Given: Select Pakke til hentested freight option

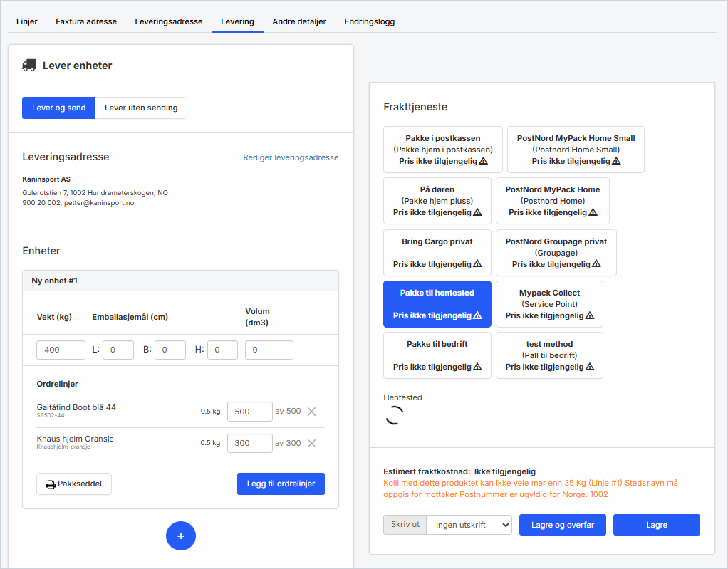Looking at the screenshot, I should (437, 304).
